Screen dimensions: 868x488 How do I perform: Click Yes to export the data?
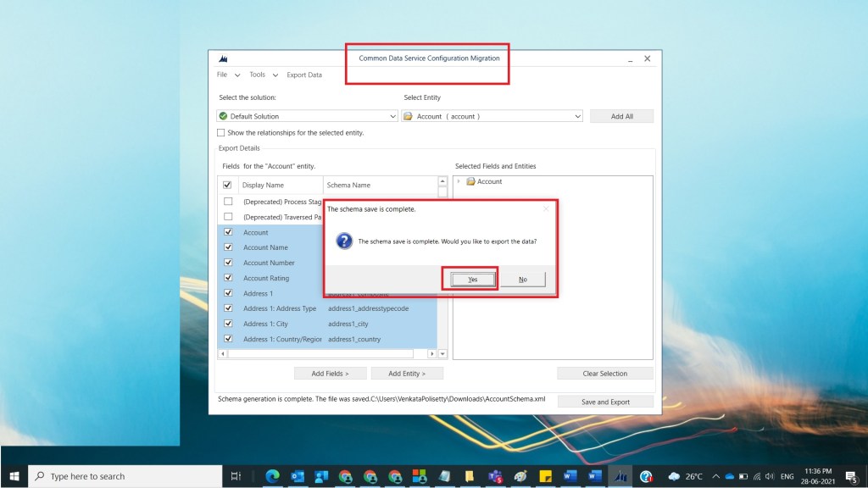click(x=472, y=279)
